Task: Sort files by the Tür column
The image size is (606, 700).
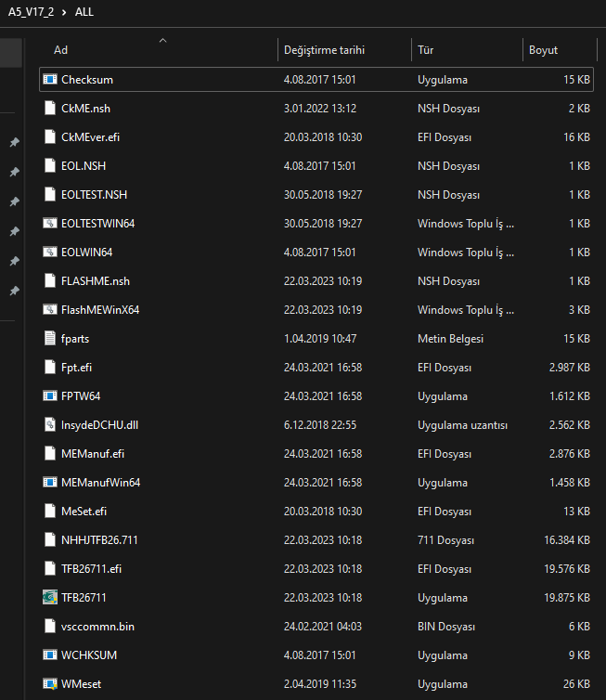Action: (425, 50)
